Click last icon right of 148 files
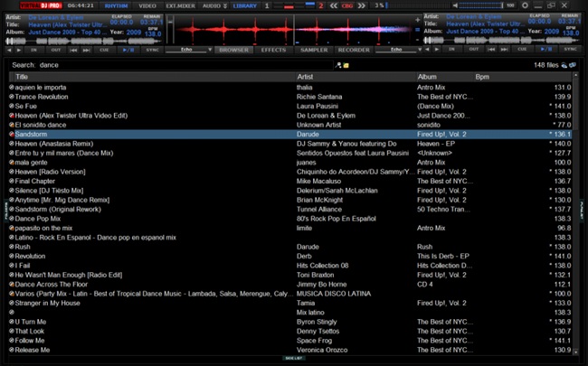Image resolution: width=588 pixels, height=366 pixels. click(x=573, y=65)
